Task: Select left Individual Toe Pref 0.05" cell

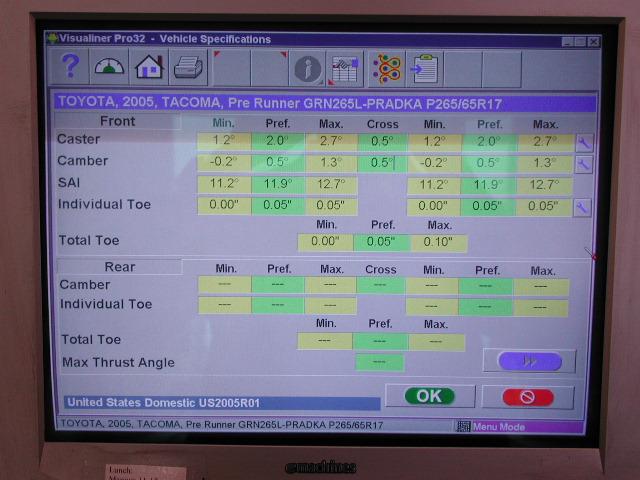Action: pyautogui.click(x=278, y=206)
